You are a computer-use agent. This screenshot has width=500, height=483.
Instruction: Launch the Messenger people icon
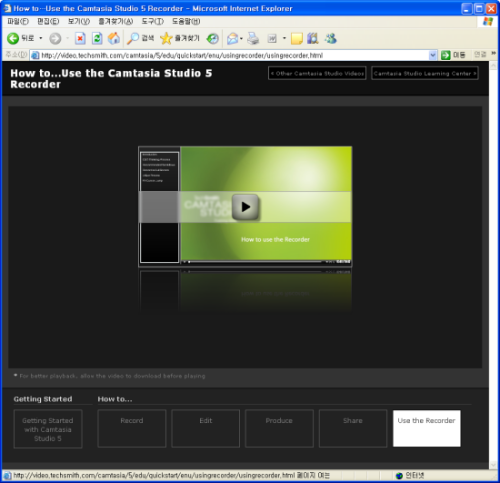pyautogui.click(x=331, y=39)
